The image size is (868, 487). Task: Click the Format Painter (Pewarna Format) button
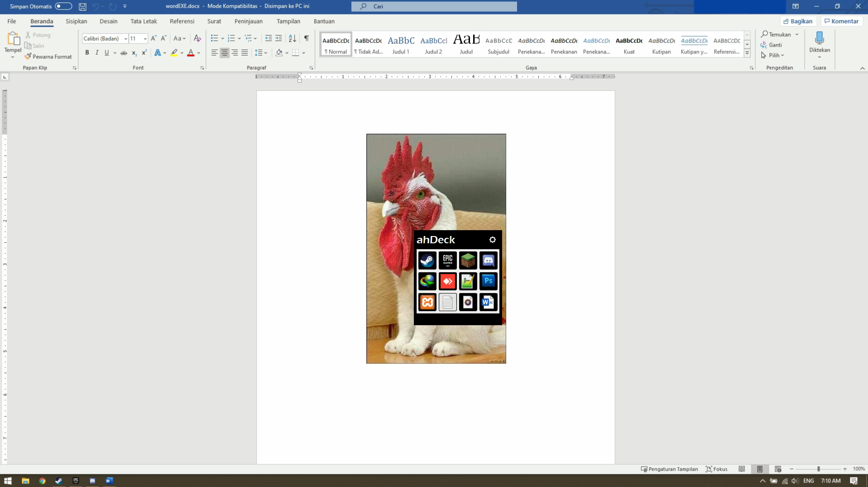[x=48, y=57]
